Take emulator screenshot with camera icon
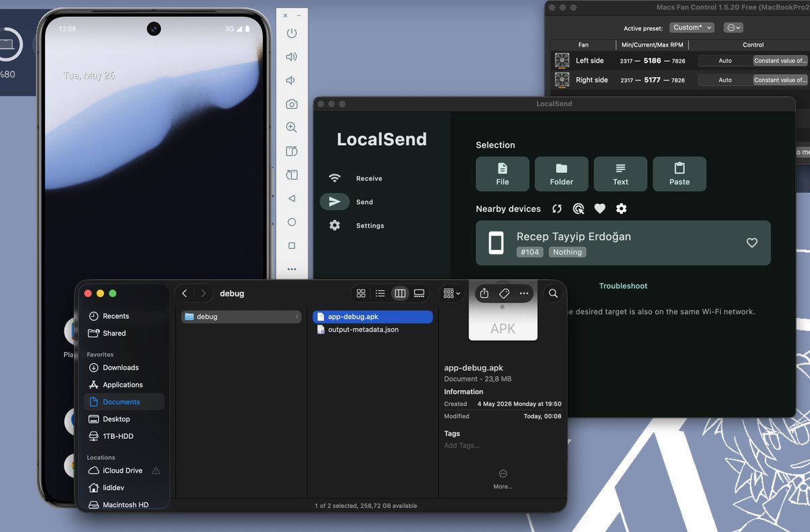Screen dimensions: 810x532 (x=292, y=104)
